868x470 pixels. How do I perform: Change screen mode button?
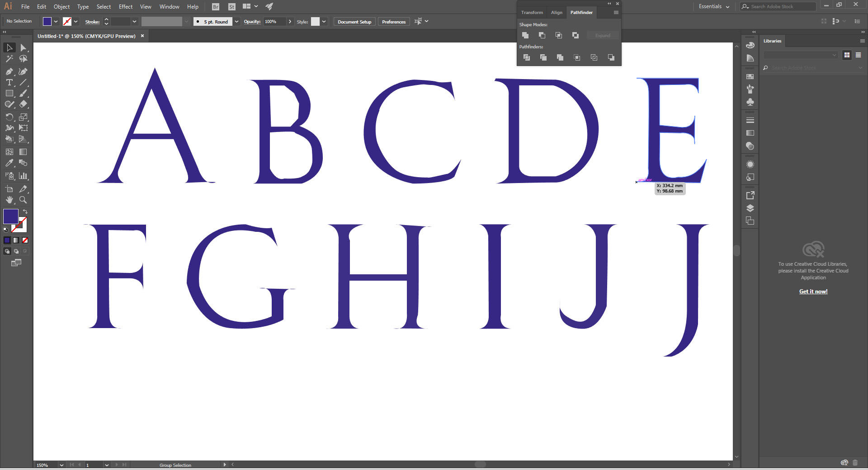tap(16, 263)
